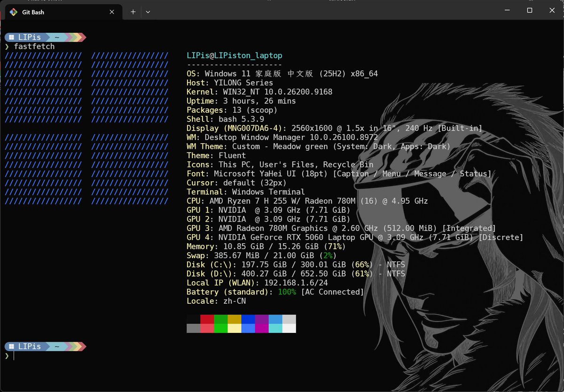Open a new terminal tab with plus button
The height and width of the screenshot is (392, 564).
point(133,12)
